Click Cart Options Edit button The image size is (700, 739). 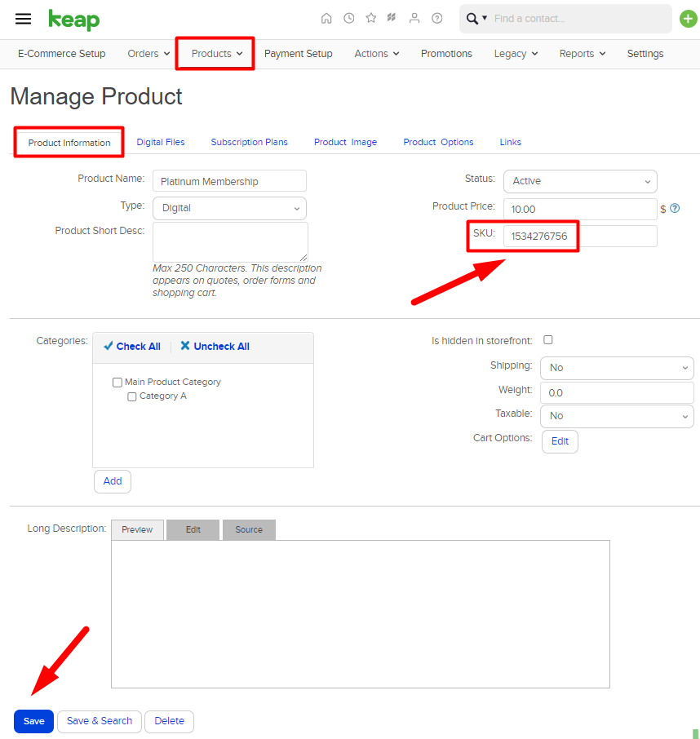pos(560,441)
